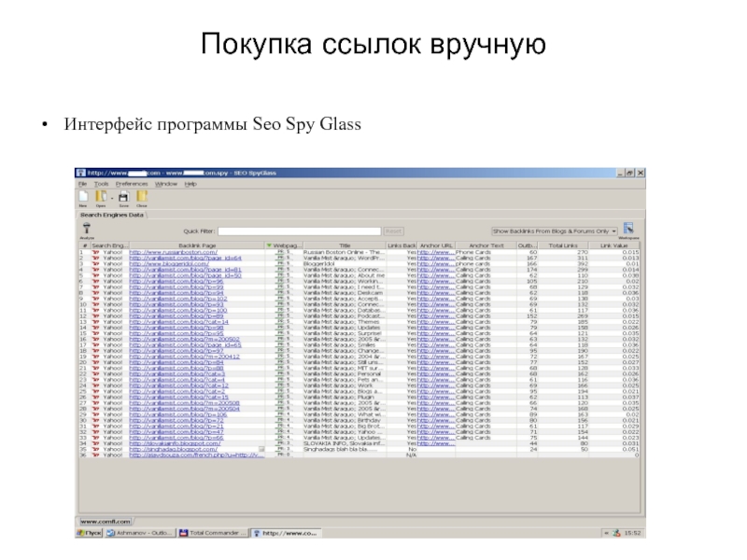
Task: Select the 'Singhadaqs blah bla bla' title cell
Action: click(345, 449)
